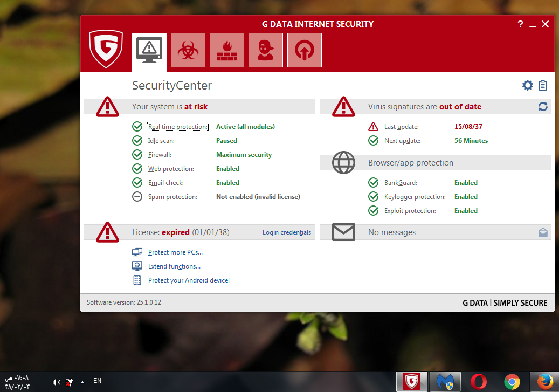559x392 pixels.
Task: Click the G DATA shield logo
Action: click(x=106, y=49)
